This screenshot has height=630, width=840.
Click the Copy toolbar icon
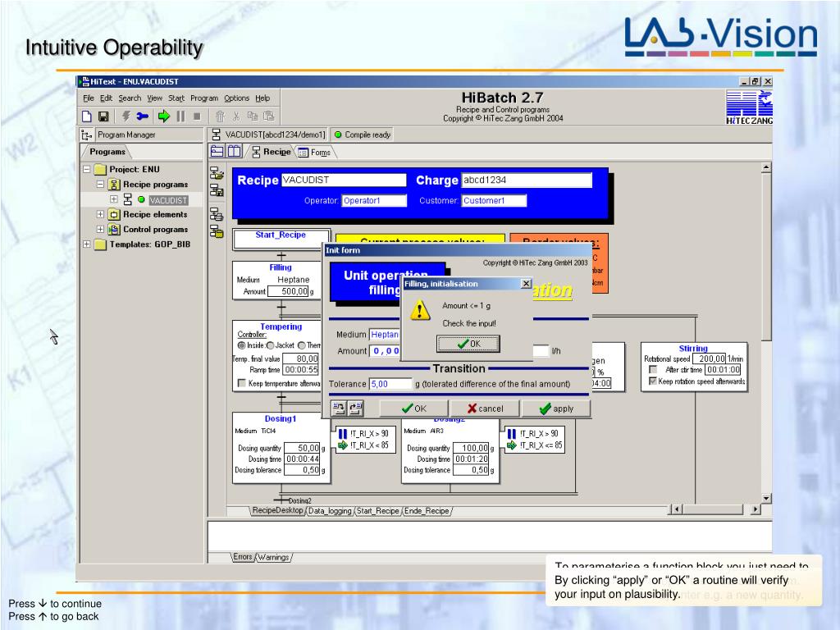pyautogui.click(x=253, y=116)
